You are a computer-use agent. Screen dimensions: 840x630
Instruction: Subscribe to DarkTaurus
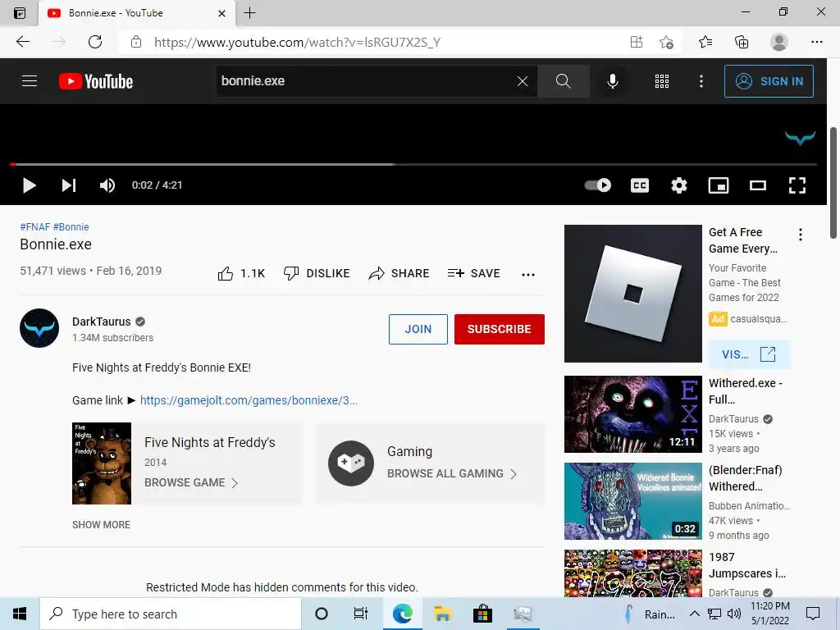pyautogui.click(x=500, y=329)
